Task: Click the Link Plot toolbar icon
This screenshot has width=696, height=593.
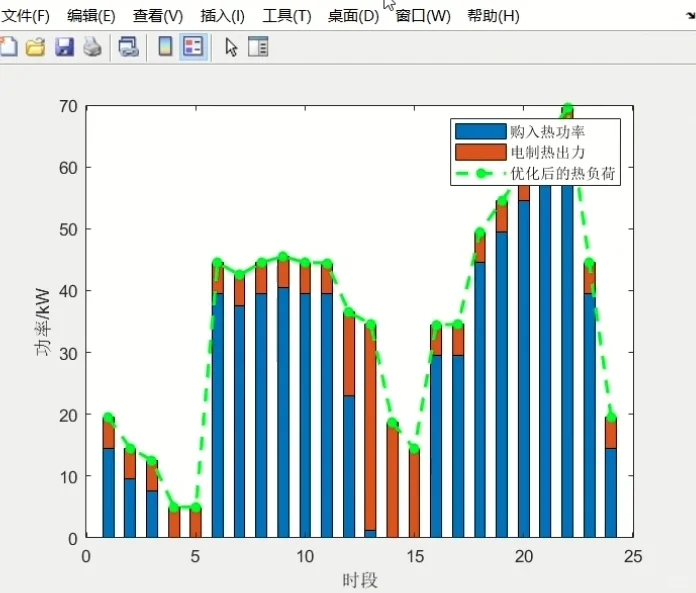Action: coord(129,47)
